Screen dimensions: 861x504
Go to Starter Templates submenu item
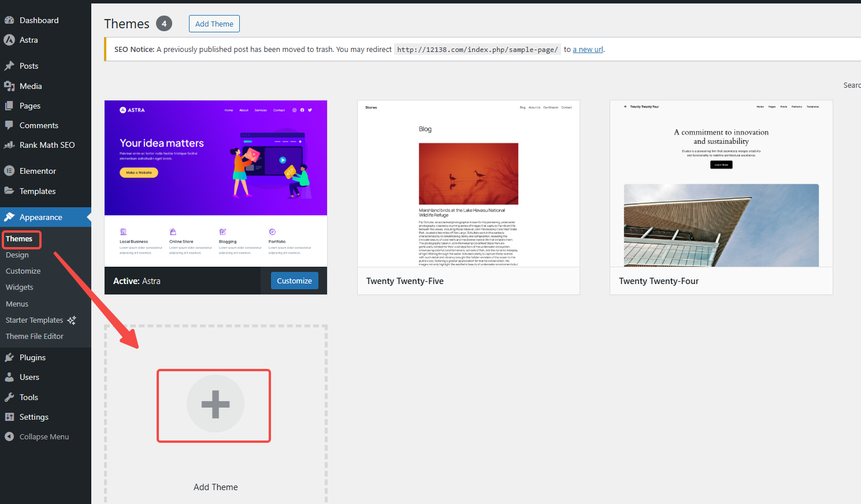click(x=35, y=320)
